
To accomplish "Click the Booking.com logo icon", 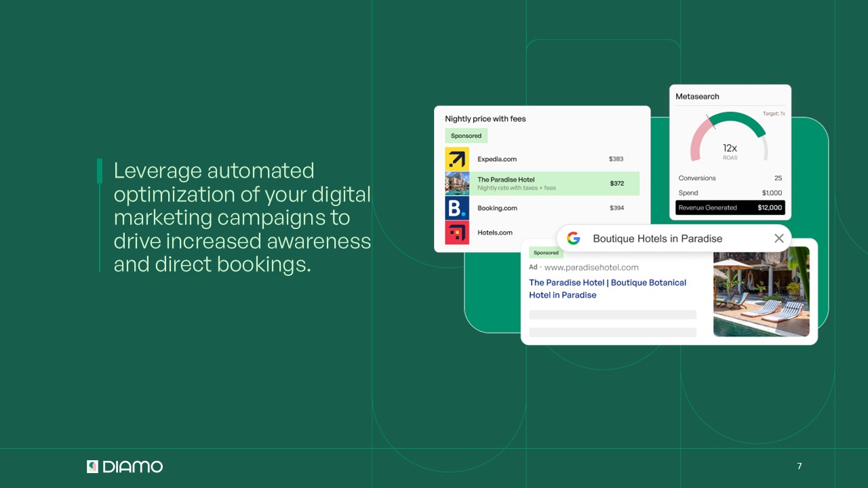I will (457, 208).
